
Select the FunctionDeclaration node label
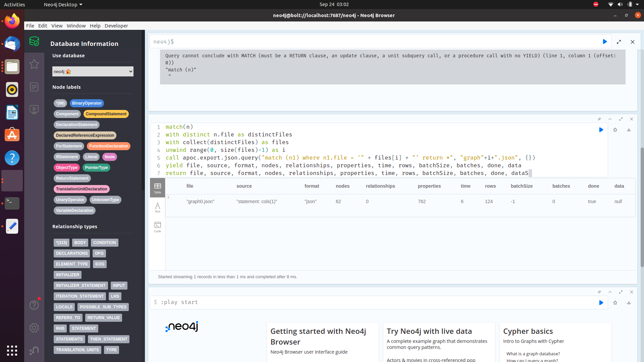click(109, 146)
